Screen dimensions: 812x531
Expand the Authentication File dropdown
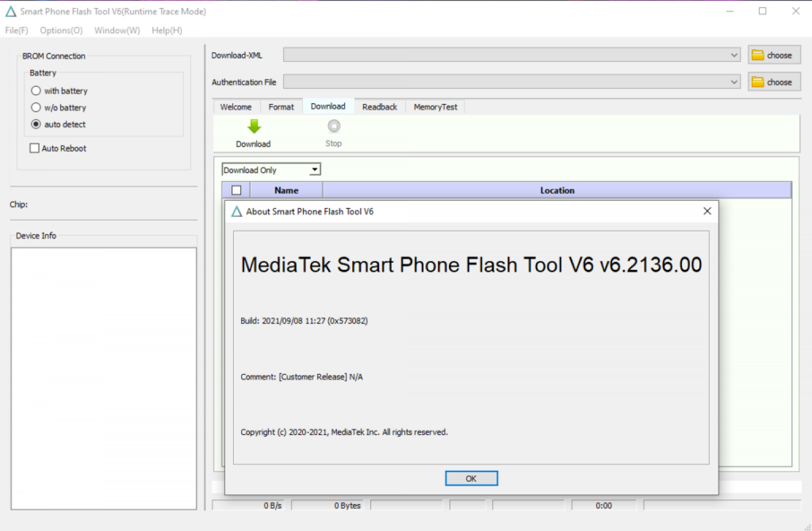(734, 81)
